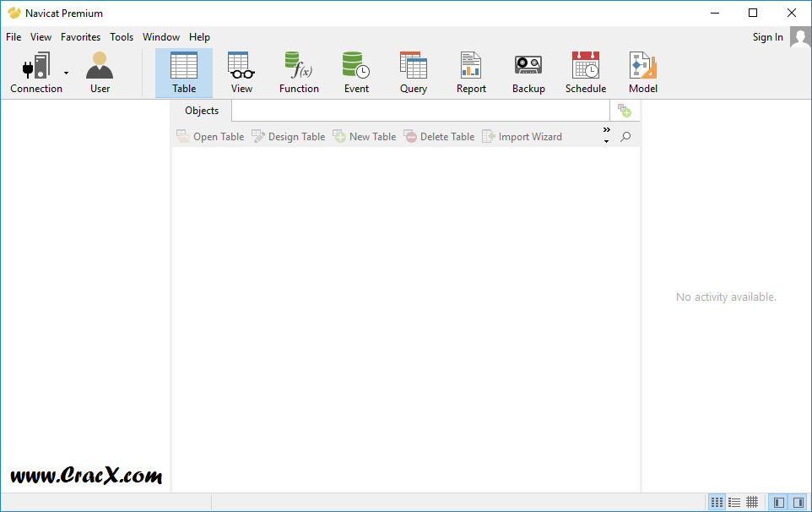
Task: Click Design Table button
Action: [289, 136]
